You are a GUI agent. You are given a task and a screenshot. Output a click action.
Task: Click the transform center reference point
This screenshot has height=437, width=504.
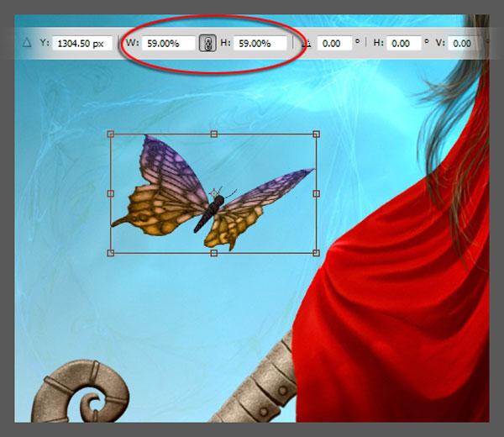point(214,193)
